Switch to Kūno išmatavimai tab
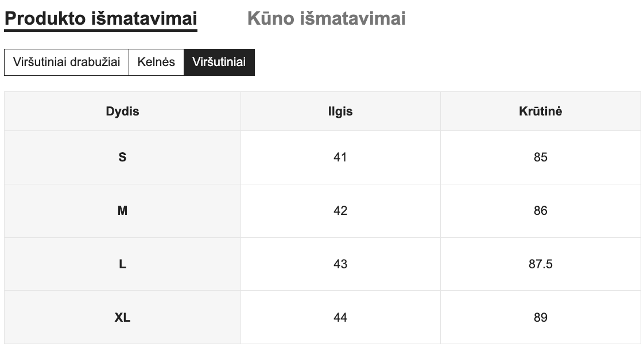Image resolution: width=644 pixels, height=347 pixels. click(x=327, y=19)
